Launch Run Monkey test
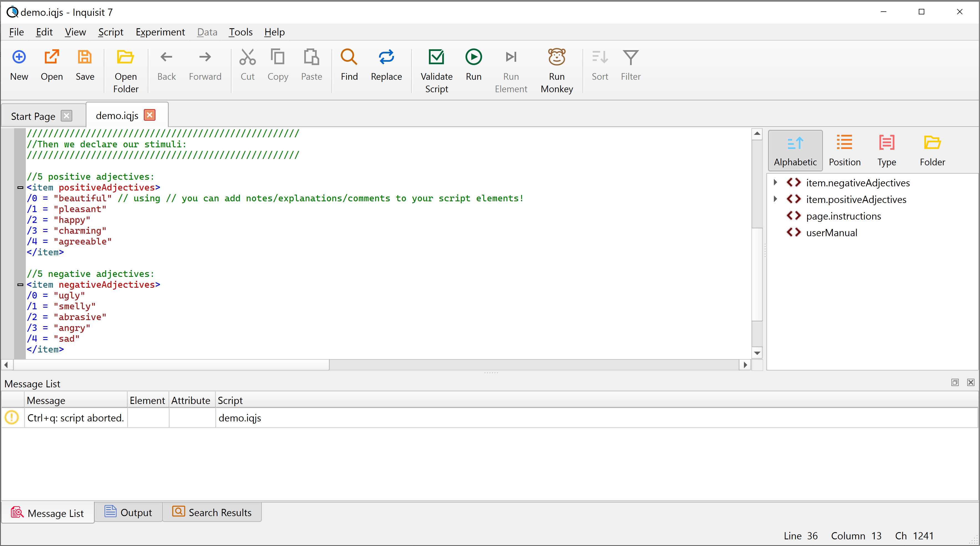980x546 pixels. coord(557,71)
